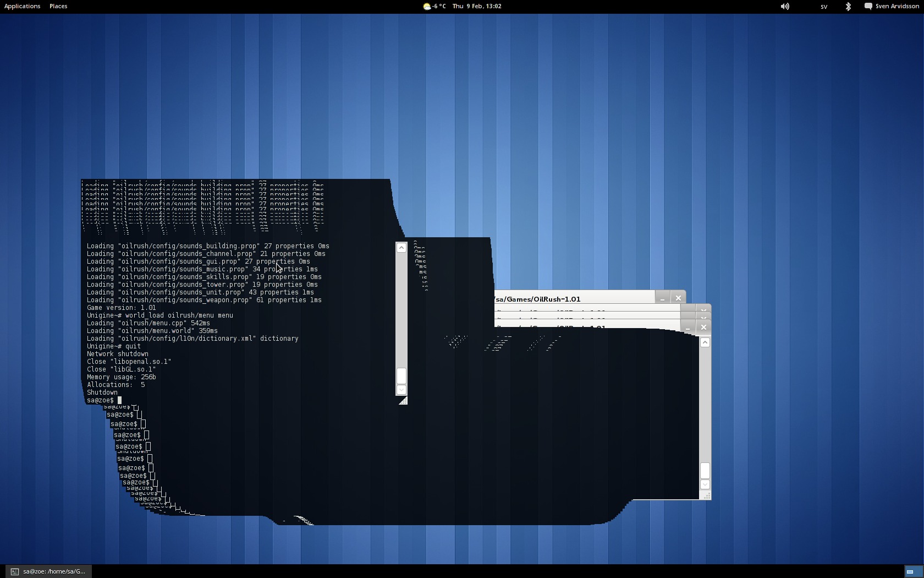924x578 pixels.
Task: Click the chat bubble status icon
Action: 868,6
